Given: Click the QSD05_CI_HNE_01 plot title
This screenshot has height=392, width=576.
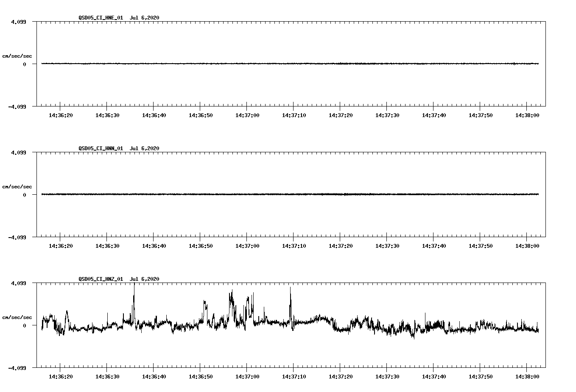Looking at the screenshot, I should [119, 18].
